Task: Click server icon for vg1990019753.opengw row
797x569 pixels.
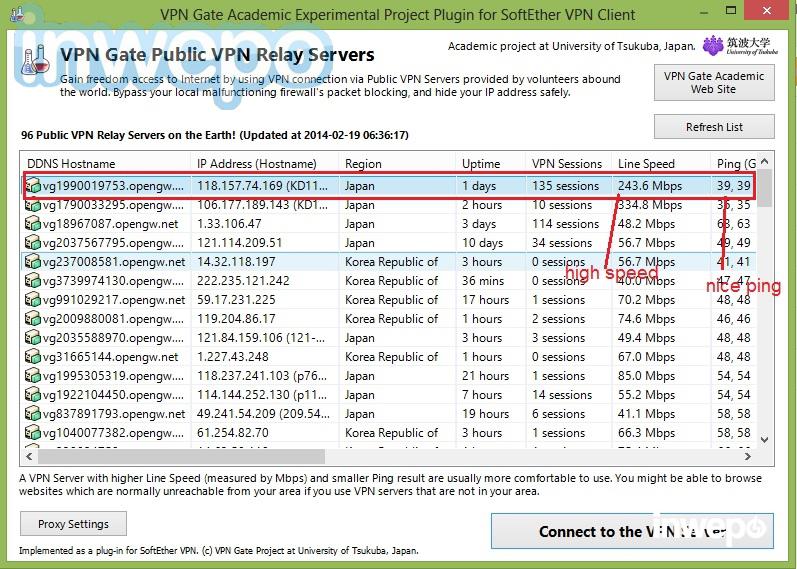Action: (33, 186)
